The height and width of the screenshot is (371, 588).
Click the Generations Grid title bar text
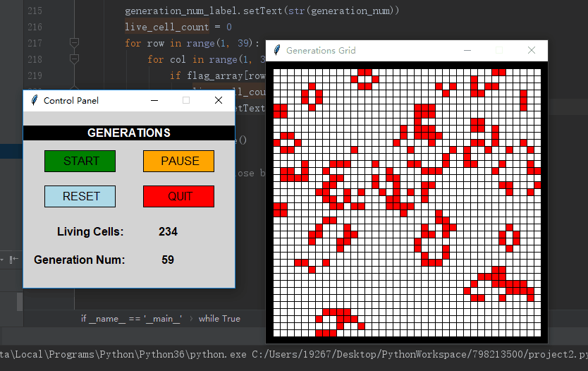(321, 51)
